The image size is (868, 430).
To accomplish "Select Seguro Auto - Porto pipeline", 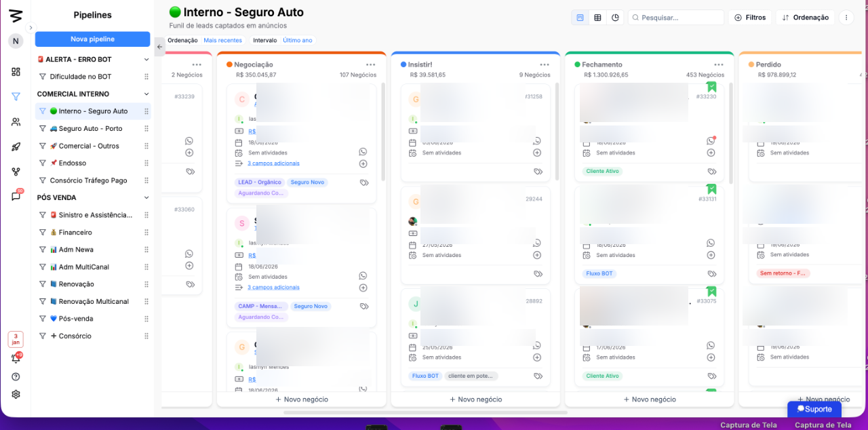I will (93, 129).
